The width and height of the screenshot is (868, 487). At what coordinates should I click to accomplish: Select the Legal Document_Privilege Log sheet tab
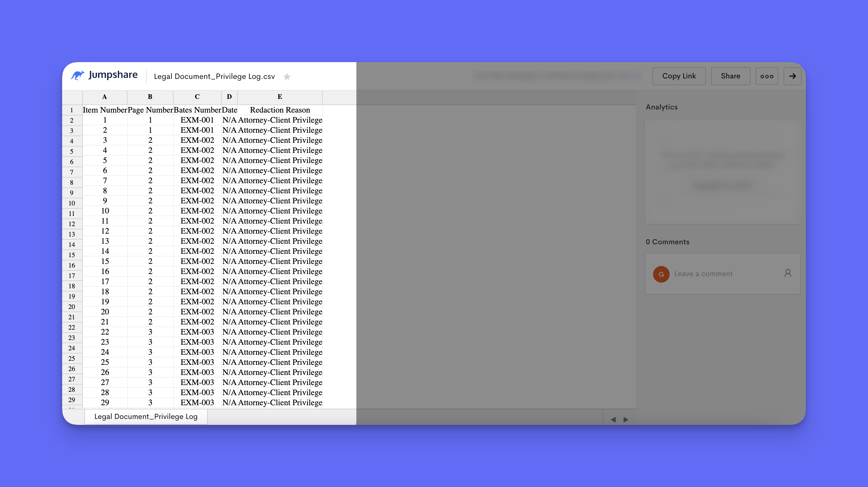coord(146,416)
